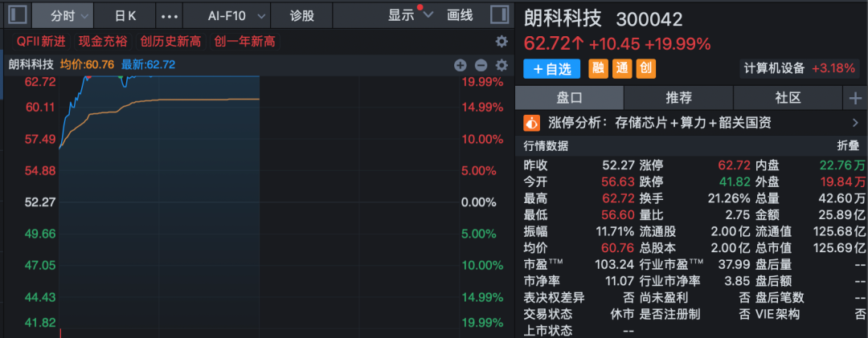The width and height of the screenshot is (868, 338).
Task: Switch to the 推荐 tab
Action: coord(678,99)
